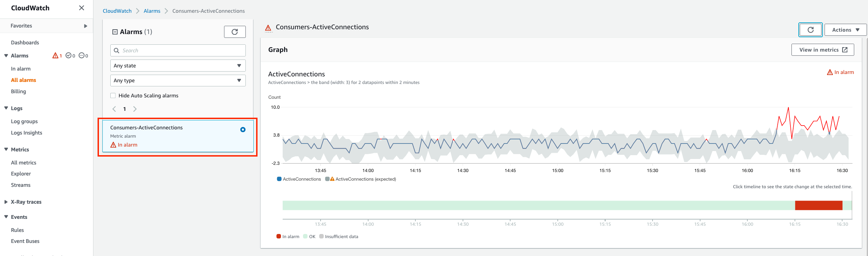Refresh the Alarms list
The height and width of the screenshot is (256, 868).
click(235, 32)
